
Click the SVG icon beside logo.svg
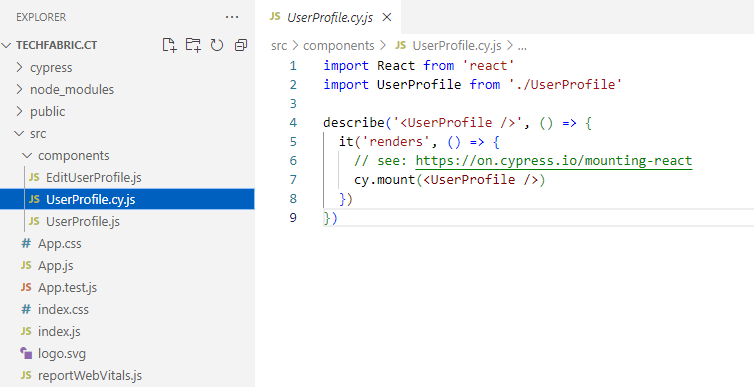tap(26, 353)
